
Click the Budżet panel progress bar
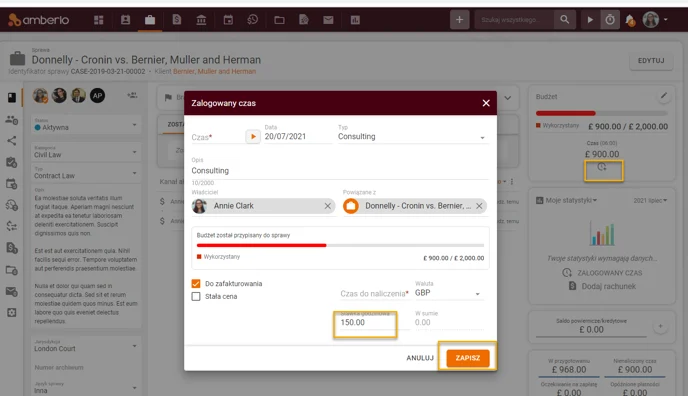[602, 113]
